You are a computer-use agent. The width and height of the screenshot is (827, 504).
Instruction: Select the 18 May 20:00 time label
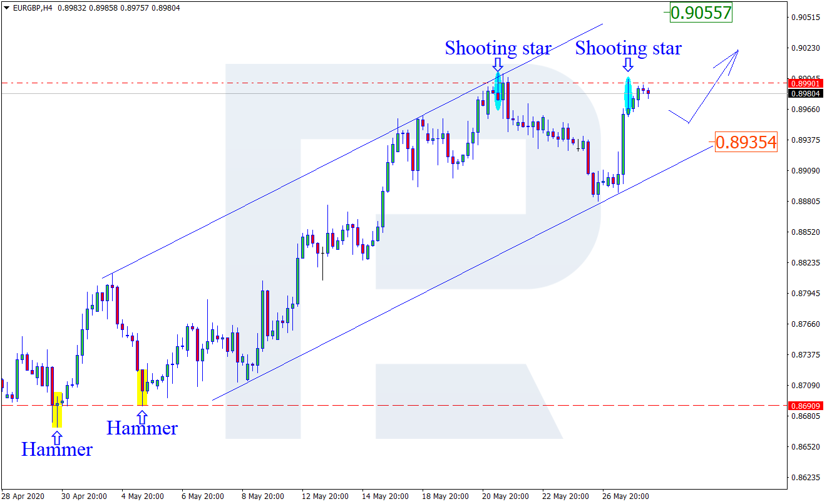(444, 496)
